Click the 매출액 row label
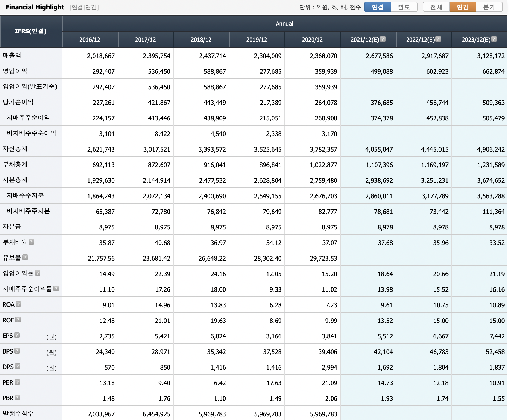Screen dimensions: 509x420 click(x=12, y=55)
